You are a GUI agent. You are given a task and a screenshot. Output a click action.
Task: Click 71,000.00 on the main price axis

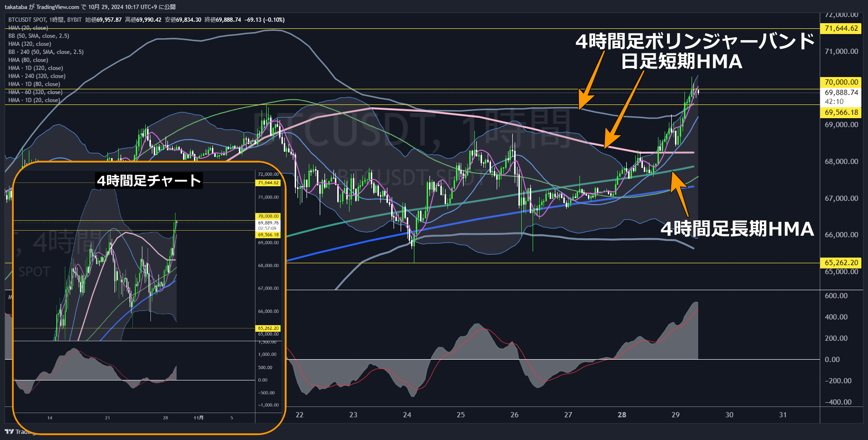842,52
